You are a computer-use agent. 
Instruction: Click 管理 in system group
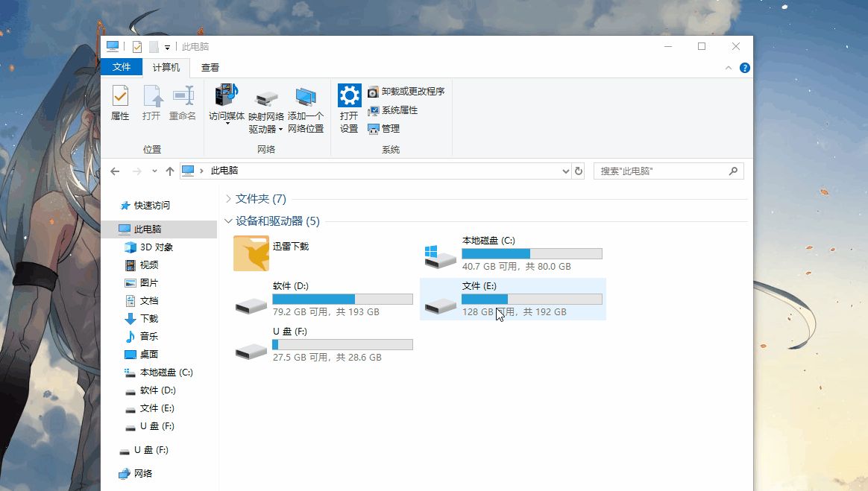[x=383, y=128]
